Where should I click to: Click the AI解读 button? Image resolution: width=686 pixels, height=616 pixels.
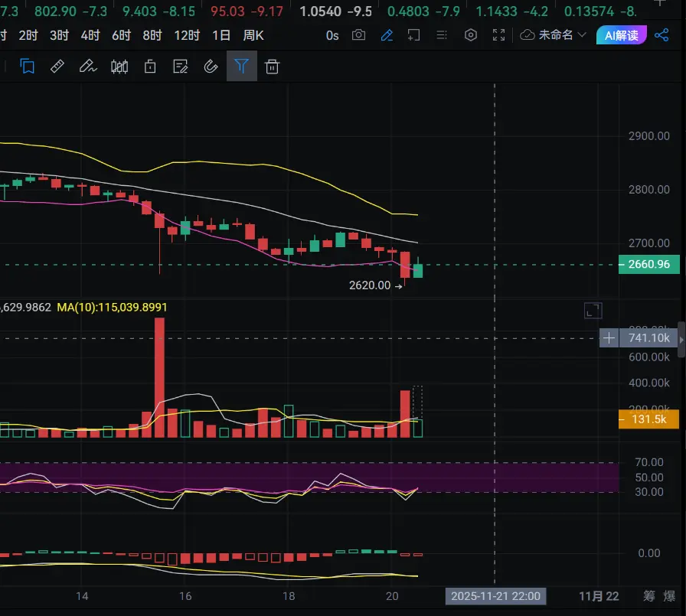pos(621,35)
